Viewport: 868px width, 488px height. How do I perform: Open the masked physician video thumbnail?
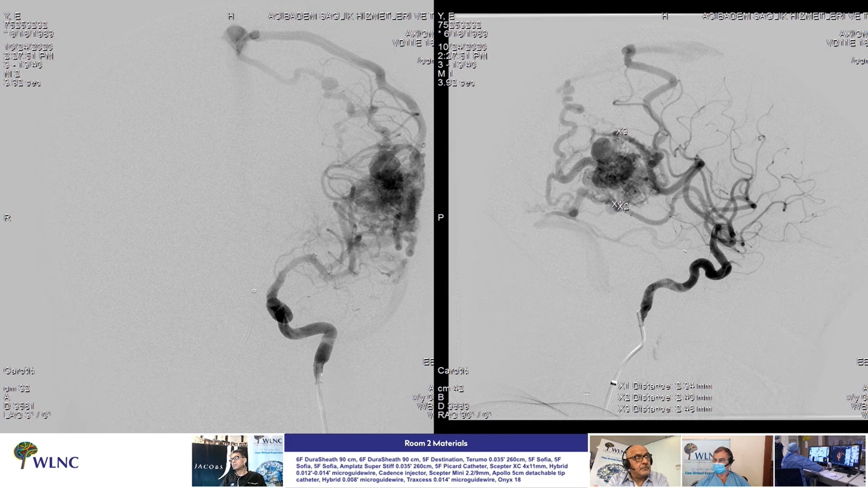click(x=727, y=461)
